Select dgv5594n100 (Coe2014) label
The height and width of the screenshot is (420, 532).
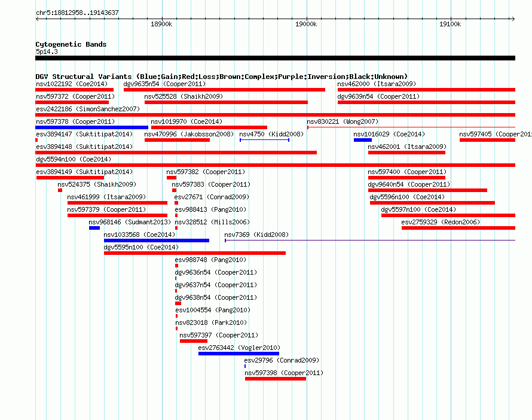pos(74,159)
